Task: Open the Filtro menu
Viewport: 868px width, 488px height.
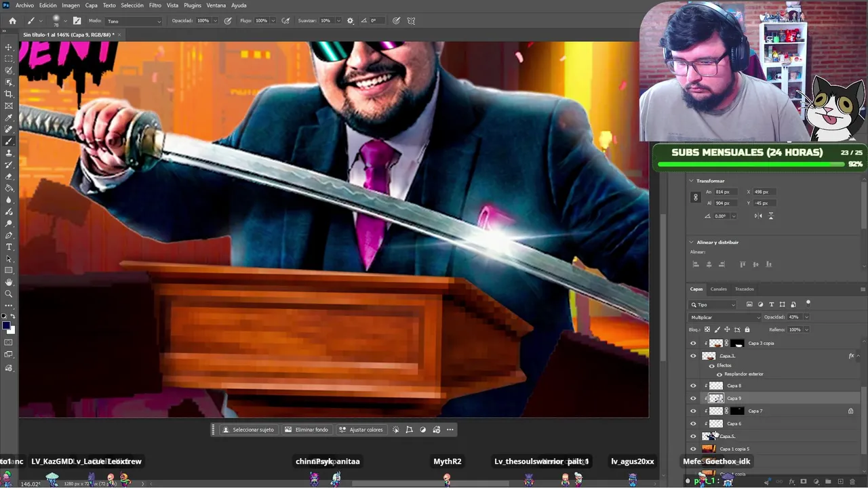Action: tap(155, 5)
